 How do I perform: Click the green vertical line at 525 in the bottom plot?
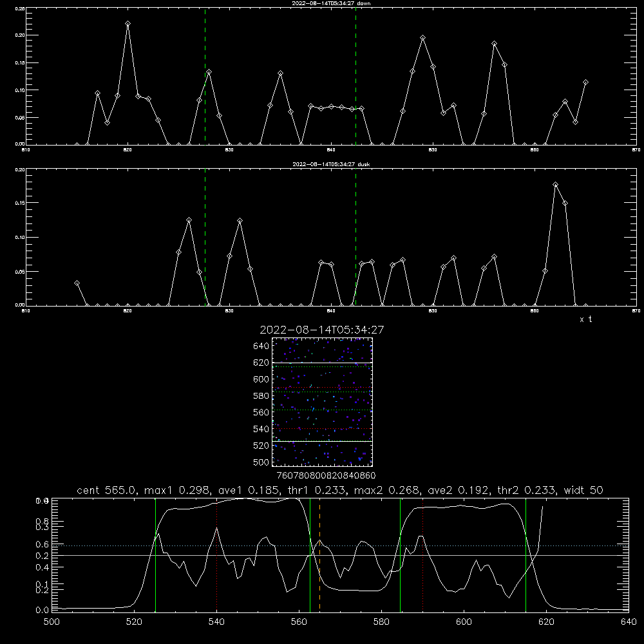[x=155, y=554]
